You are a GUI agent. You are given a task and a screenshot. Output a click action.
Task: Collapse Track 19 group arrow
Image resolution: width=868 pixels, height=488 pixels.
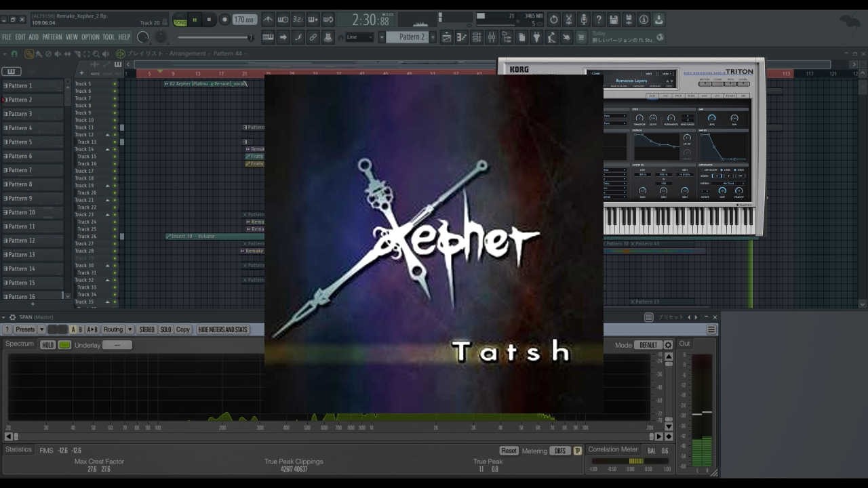[x=107, y=186]
